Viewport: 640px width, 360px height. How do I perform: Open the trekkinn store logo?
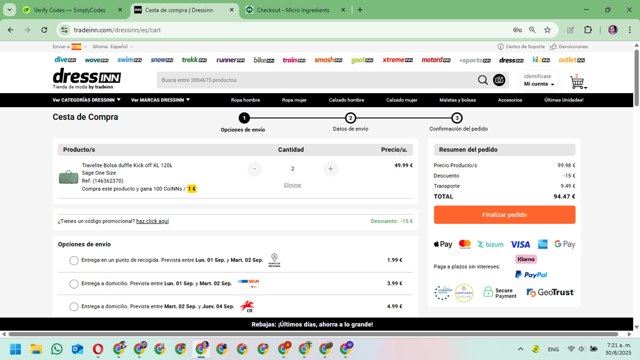tap(194, 60)
